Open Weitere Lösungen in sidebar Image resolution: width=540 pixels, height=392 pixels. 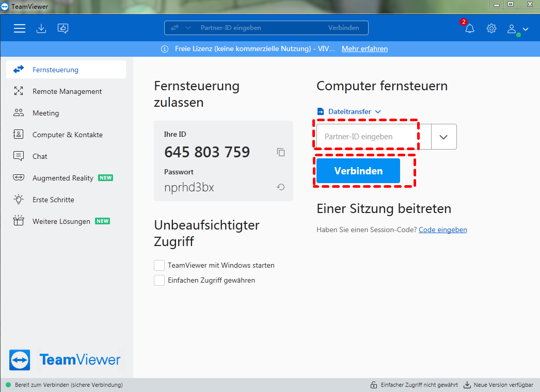(x=66, y=221)
